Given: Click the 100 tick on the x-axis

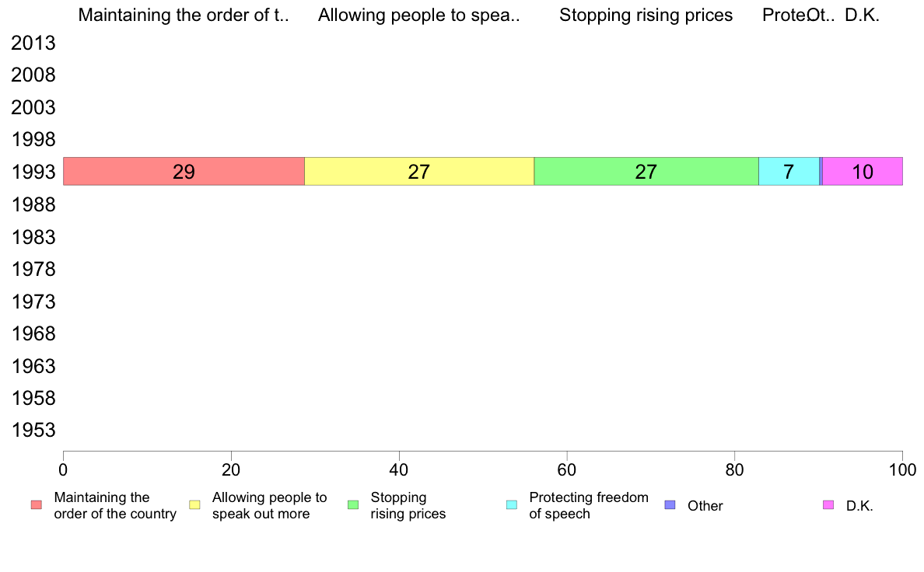Looking at the screenshot, I should point(902,469).
